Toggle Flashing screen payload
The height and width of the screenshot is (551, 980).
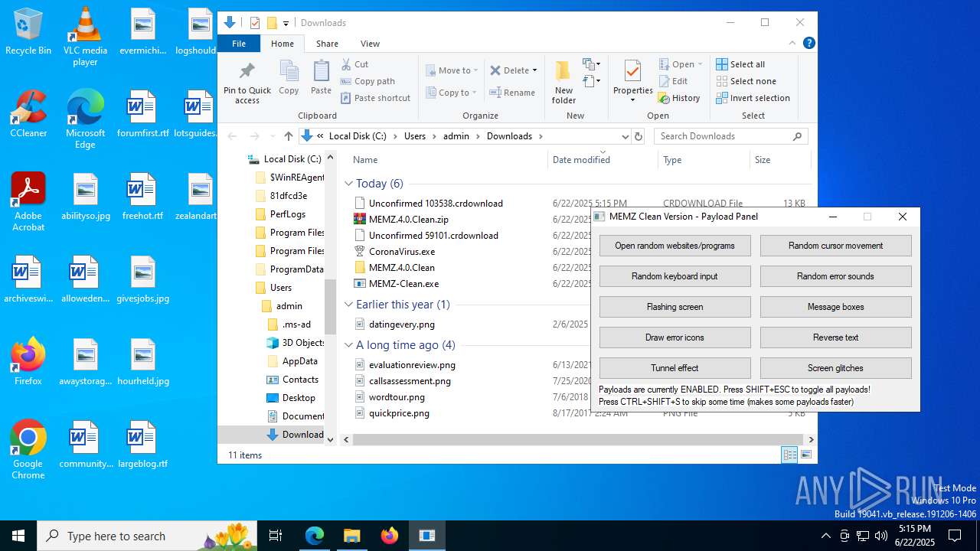(675, 307)
